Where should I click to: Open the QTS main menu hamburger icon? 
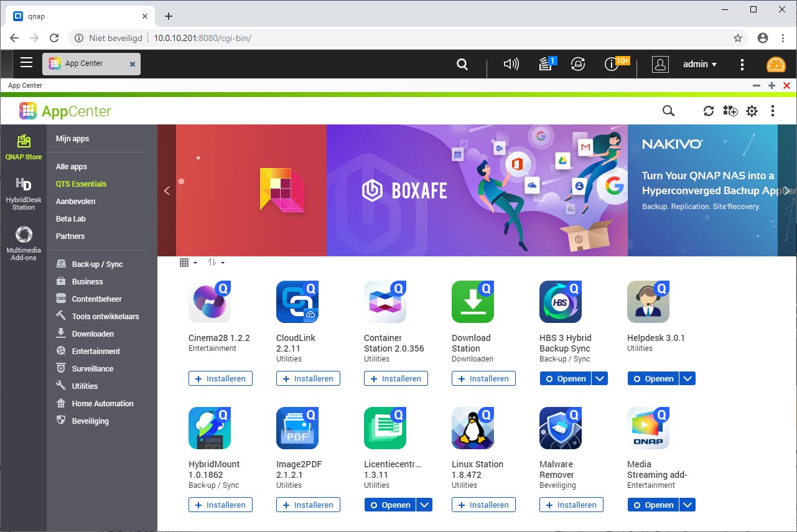click(26, 62)
